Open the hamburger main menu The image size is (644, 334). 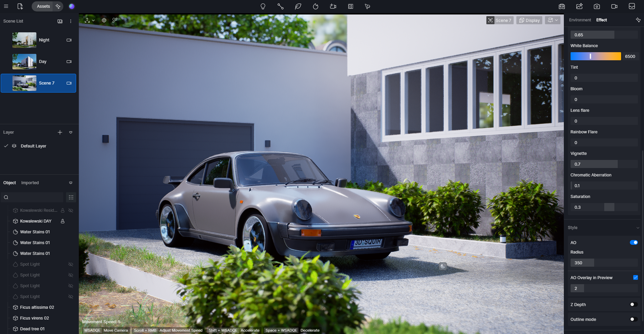click(6, 6)
